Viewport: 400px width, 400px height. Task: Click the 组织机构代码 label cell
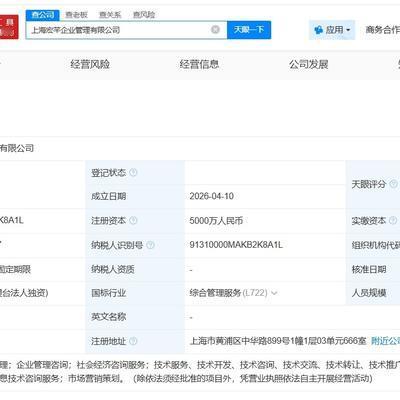click(373, 245)
